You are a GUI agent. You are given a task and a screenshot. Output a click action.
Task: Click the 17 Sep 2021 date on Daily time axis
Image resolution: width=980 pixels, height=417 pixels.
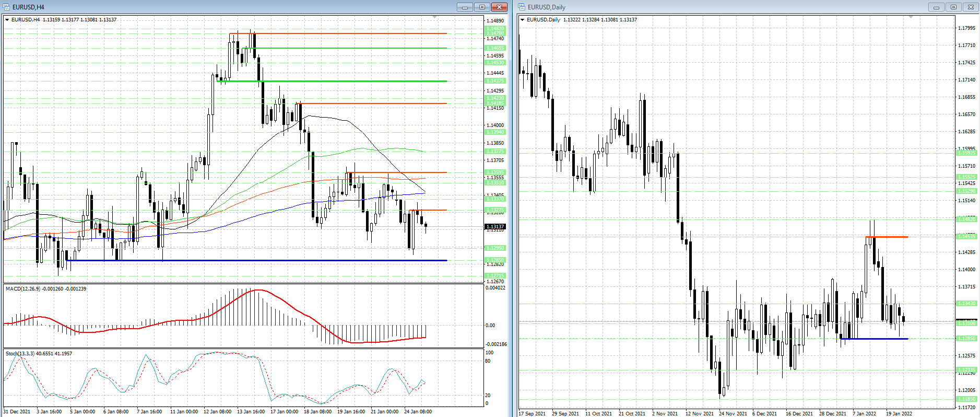click(532, 413)
